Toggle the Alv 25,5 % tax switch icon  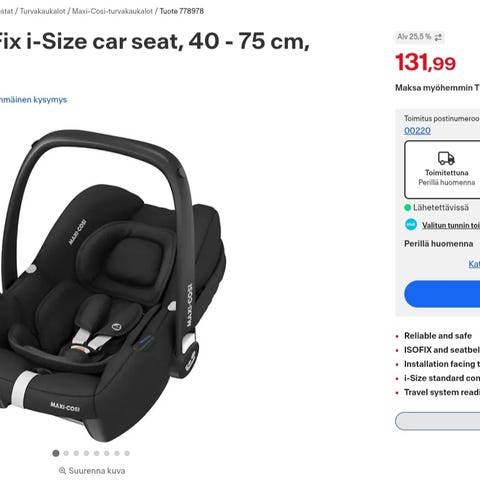(438, 37)
